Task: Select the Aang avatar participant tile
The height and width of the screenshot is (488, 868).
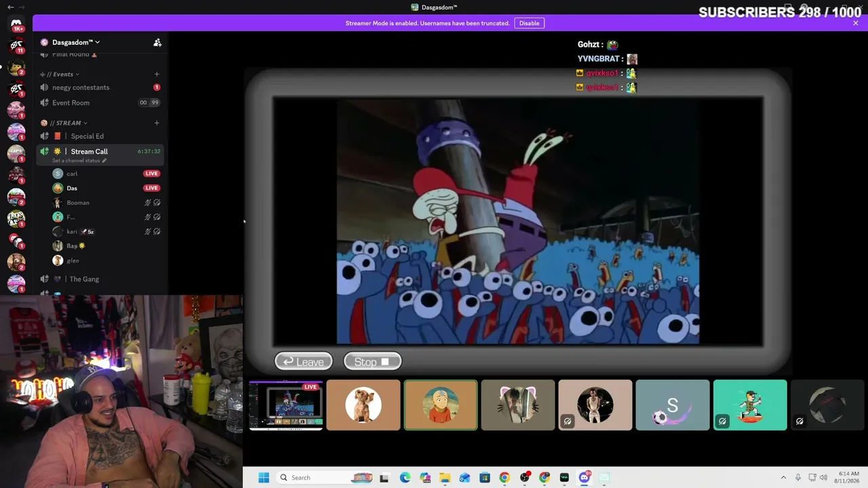Action: point(441,405)
